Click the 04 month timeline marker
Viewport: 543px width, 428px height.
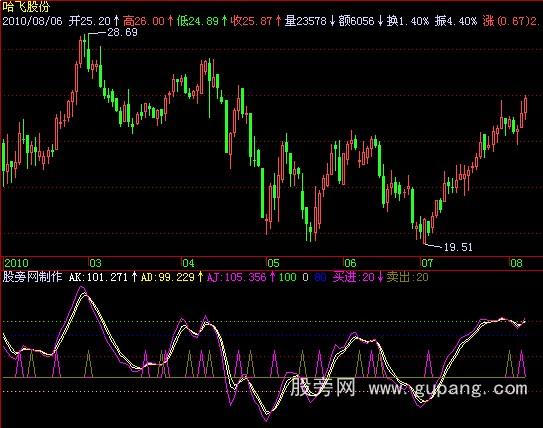[188, 263]
